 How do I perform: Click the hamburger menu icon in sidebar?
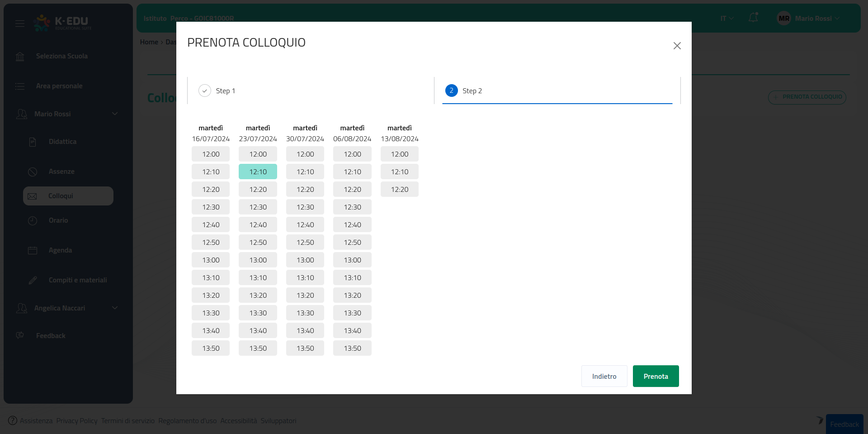tap(20, 23)
